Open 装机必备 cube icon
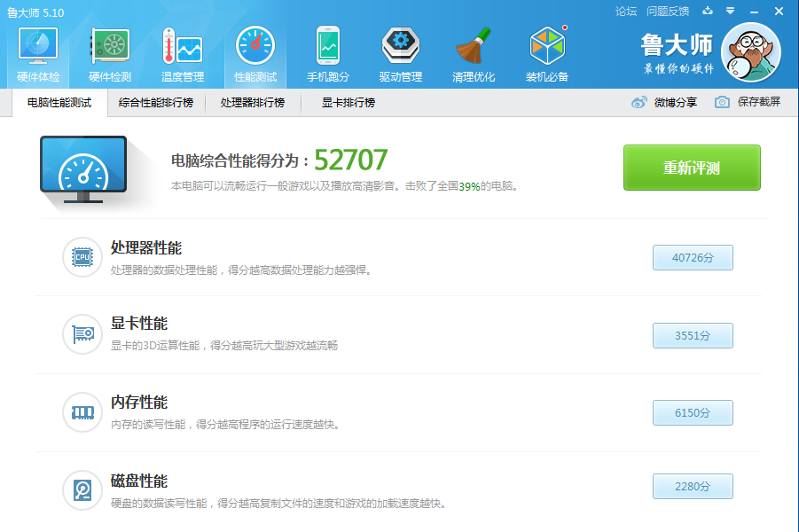This screenshot has width=799, height=532. point(547,46)
